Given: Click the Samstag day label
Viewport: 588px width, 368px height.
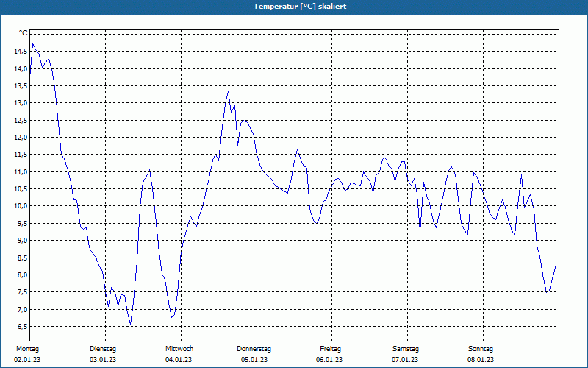Looking at the screenshot, I should [406, 349].
